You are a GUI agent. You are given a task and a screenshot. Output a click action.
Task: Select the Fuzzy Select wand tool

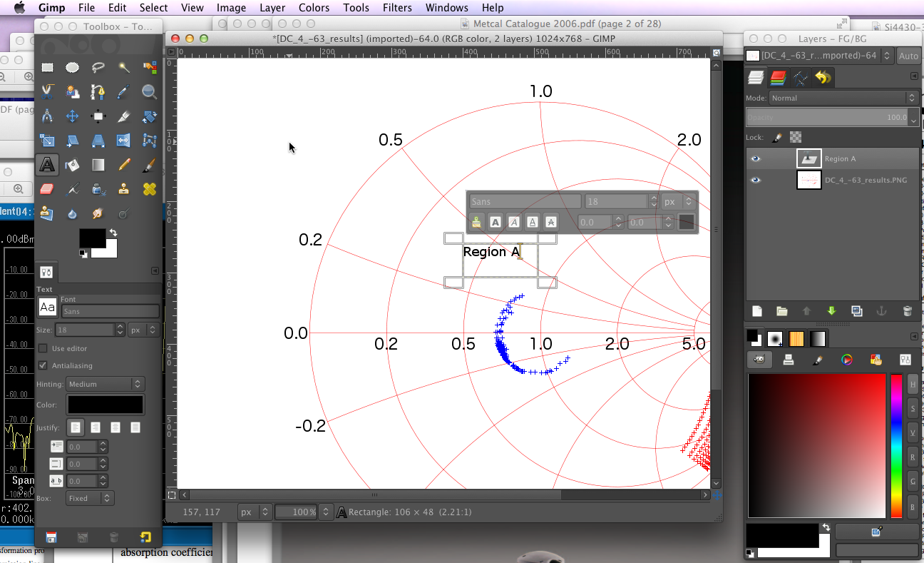coord(124,68)
